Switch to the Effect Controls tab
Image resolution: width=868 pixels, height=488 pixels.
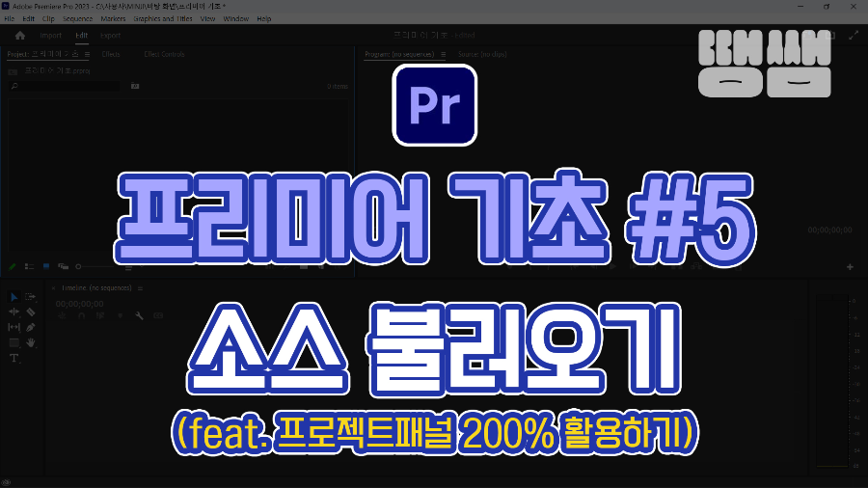click(164, 54)
